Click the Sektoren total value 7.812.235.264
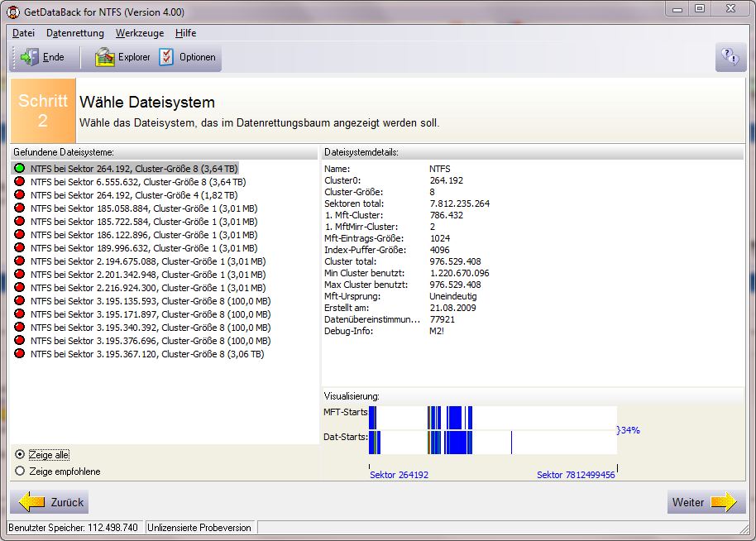The image size is (756, 541). pos(460,203)
